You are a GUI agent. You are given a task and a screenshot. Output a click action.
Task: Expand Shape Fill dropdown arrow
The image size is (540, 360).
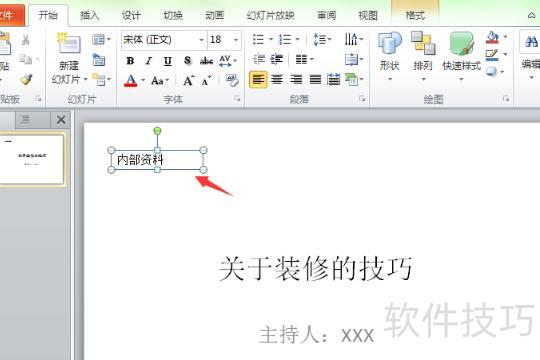coord(505,37)
